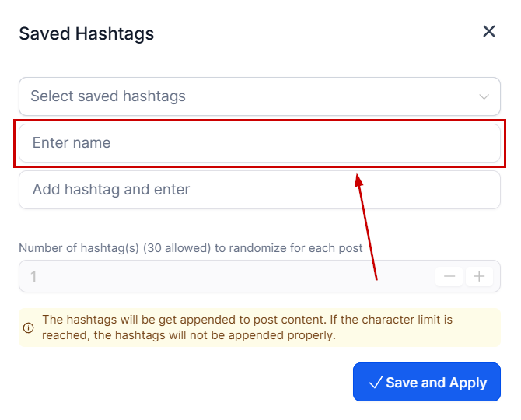Click the 'Select saved hashtags' placeholder text
Image resolution: width=521 pixels, height=420 pixels.
108,96
